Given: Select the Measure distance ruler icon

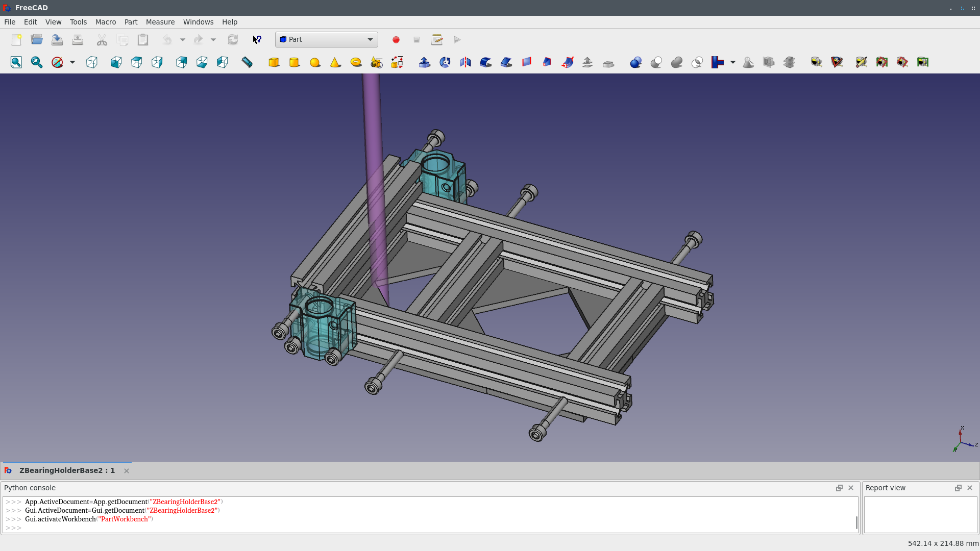Looking at the screenshot, I should [247, 62].
